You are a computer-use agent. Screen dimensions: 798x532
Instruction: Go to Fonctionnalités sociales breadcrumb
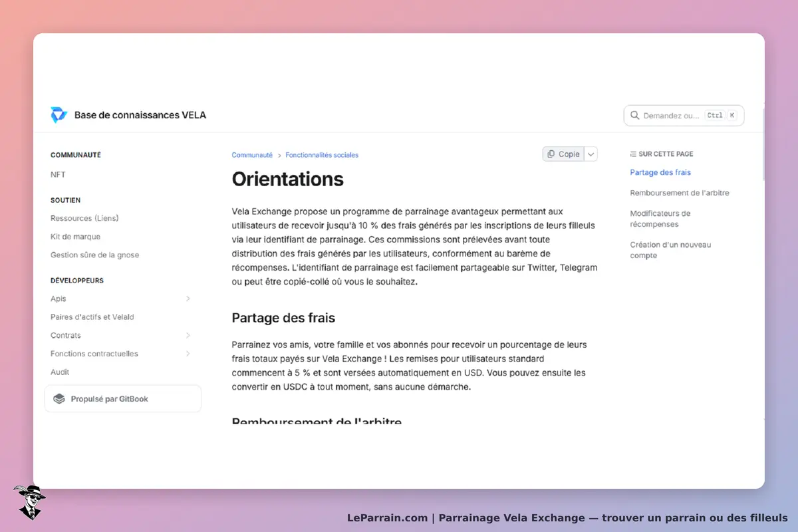322,155
